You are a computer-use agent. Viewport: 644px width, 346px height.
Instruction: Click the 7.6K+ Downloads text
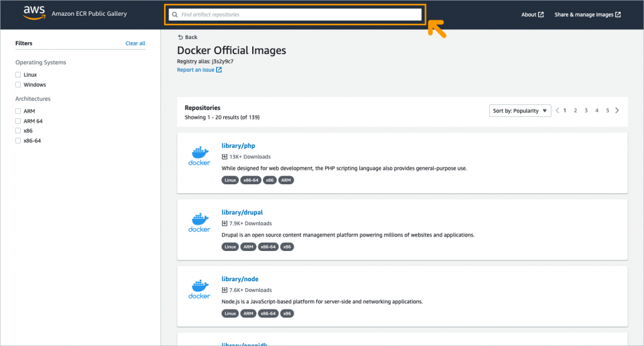click(x=250, y=290)
